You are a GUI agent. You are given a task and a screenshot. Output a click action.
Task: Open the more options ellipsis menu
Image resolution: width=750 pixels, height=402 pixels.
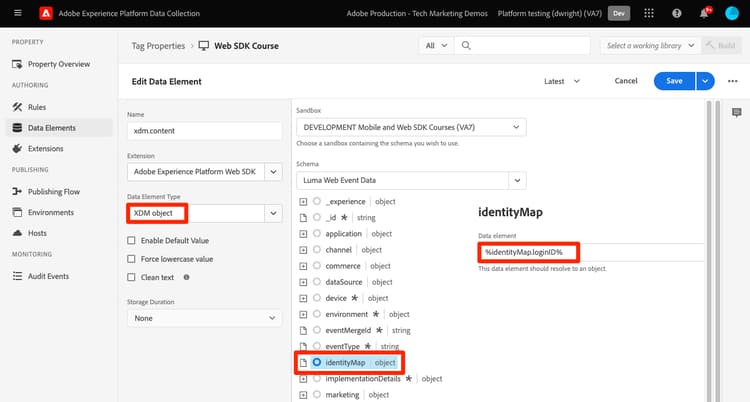point(732,81)
